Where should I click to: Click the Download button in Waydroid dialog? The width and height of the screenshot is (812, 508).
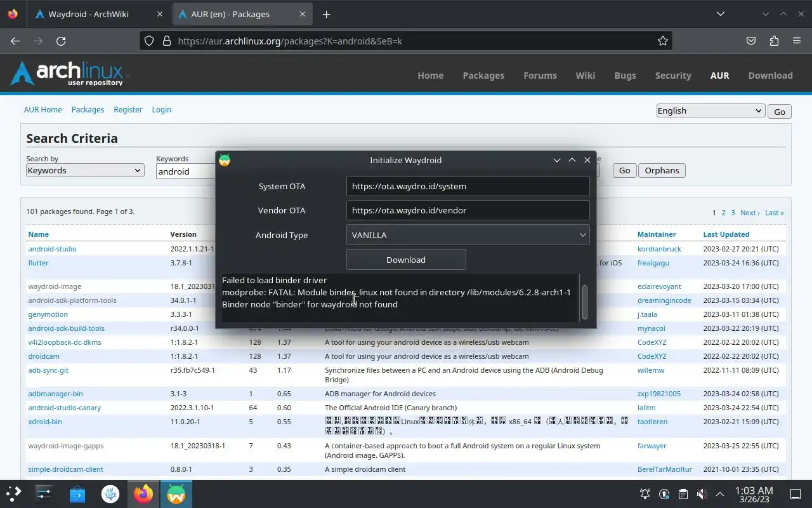pyautogui.click(x=406, y=260)
